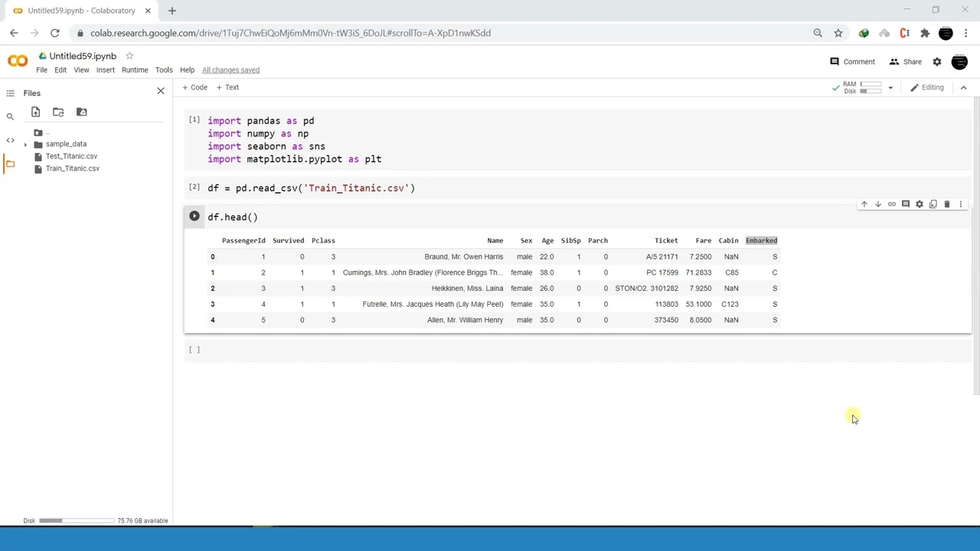Image resolution: width=980 pixels, height=551 pixels.
Task: Open the Insert menu
Action: [106, 70]
